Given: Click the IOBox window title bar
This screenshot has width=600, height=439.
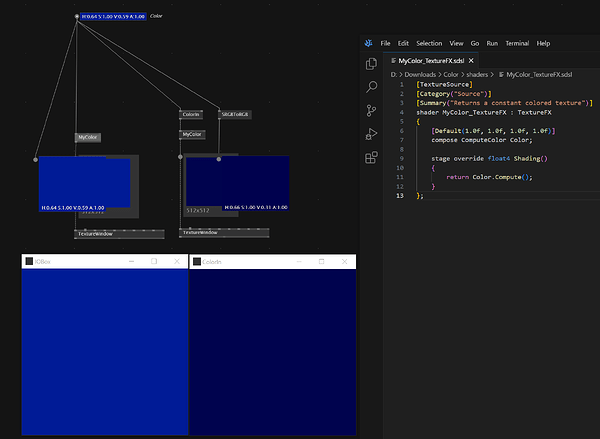Looking at the screenshot, I should [x=105, y=261].
